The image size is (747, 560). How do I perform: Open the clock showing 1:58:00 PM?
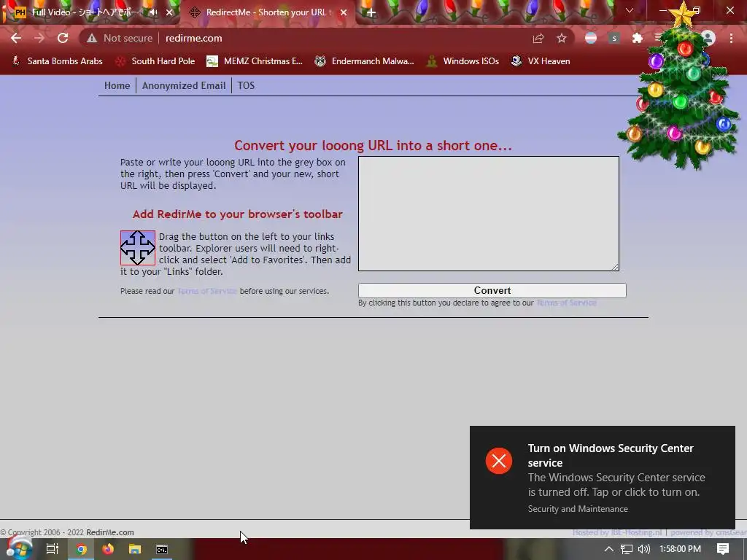point(681,549)
